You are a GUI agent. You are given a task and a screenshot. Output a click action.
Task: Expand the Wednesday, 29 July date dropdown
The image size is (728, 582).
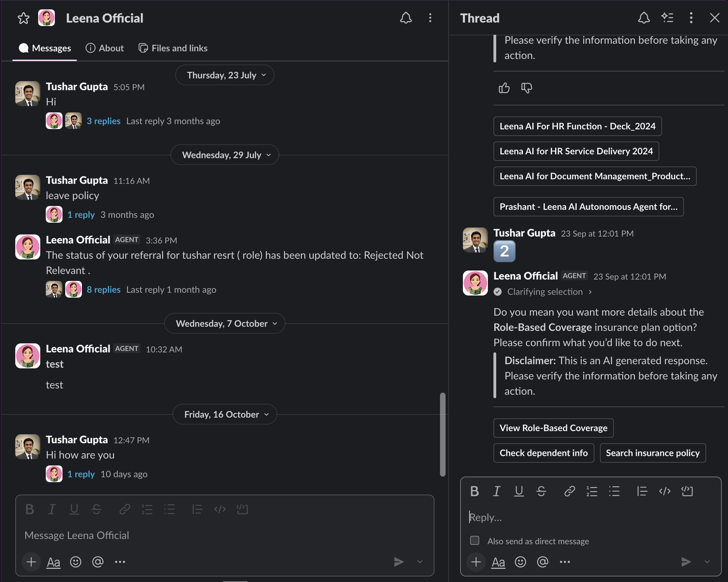(225, 155)
